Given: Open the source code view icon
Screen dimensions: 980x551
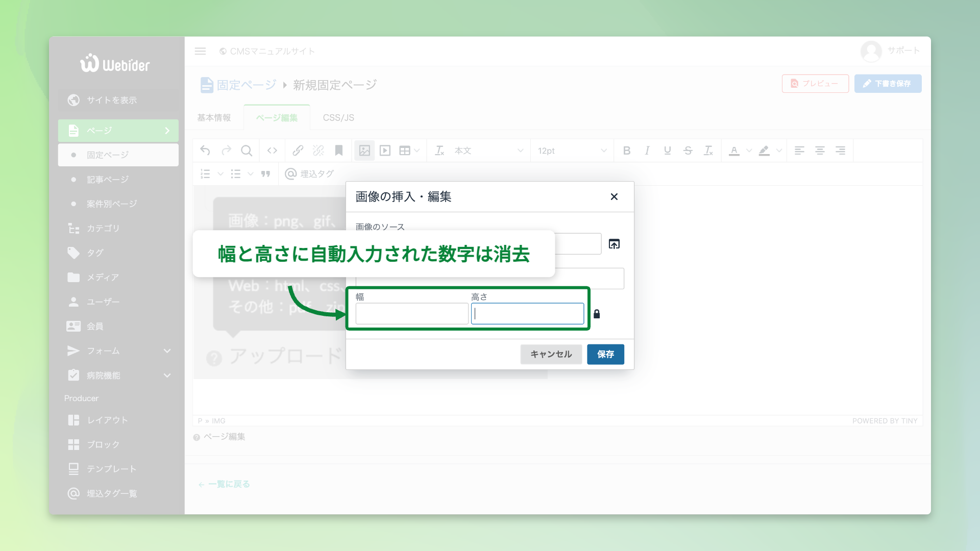Looking at the screenshot, I should point(272,150).
